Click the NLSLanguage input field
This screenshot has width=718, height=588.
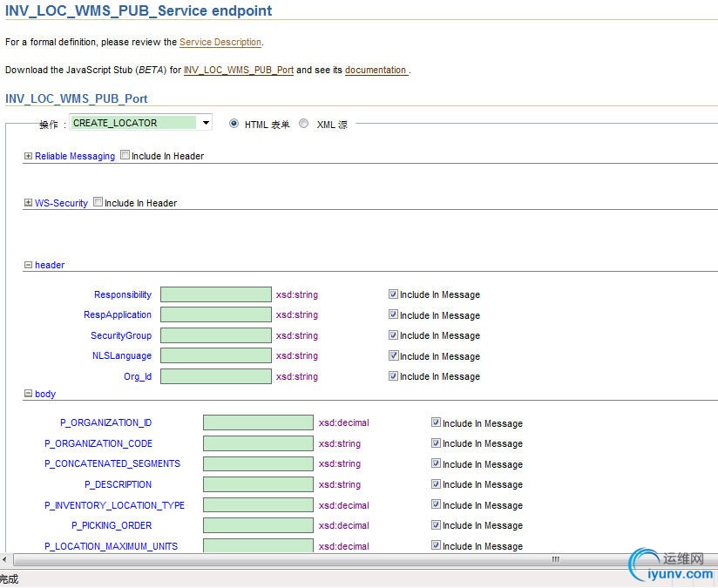tap(216, 355)
